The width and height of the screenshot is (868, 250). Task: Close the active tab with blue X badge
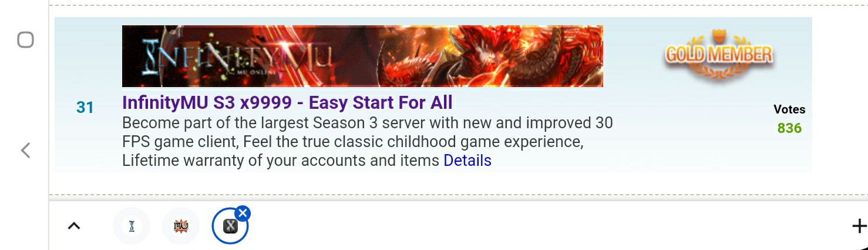(x=243, y=213)
